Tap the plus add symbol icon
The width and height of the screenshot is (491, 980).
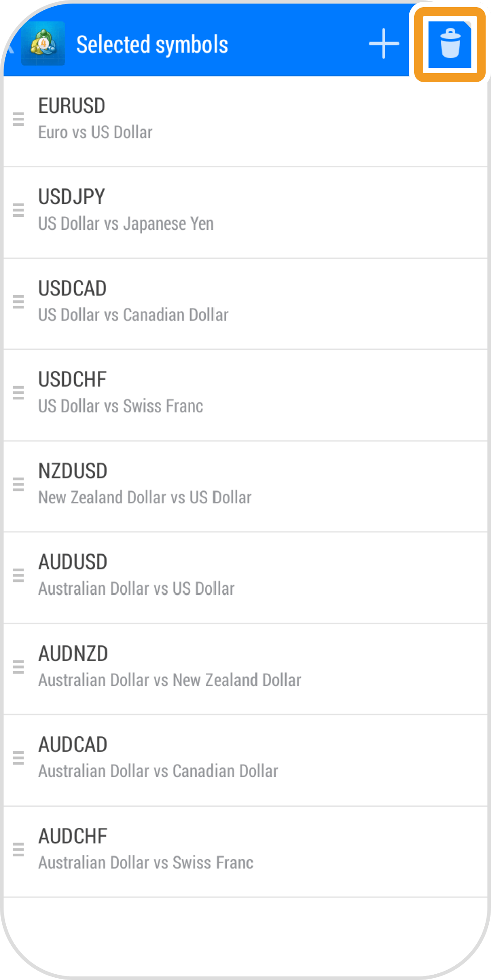(x=384, y=44)
